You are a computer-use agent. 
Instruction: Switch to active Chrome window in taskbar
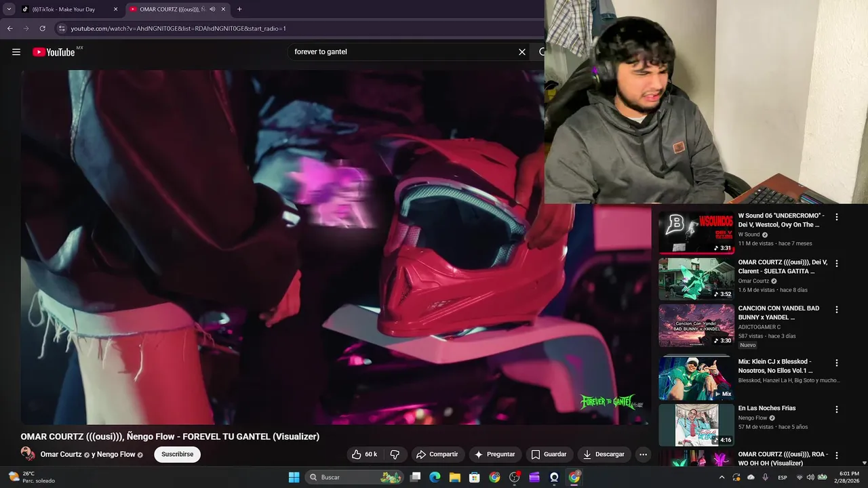pos(574,477)
